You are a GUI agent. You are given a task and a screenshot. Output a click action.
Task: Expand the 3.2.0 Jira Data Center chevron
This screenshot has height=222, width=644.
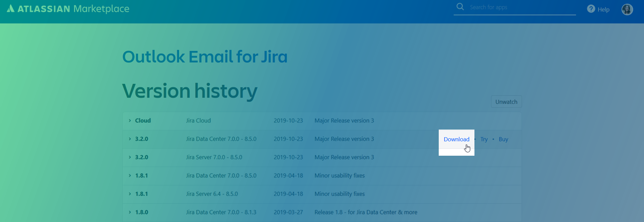click(x=129, y=139)
